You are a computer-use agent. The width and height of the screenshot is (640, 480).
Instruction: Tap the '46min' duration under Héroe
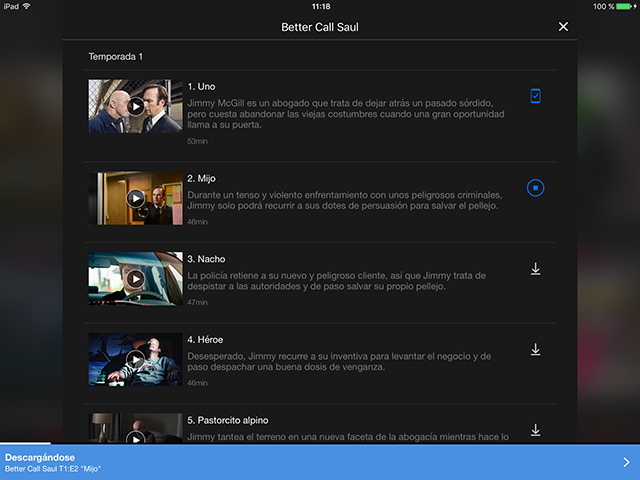tap(198, 383)
